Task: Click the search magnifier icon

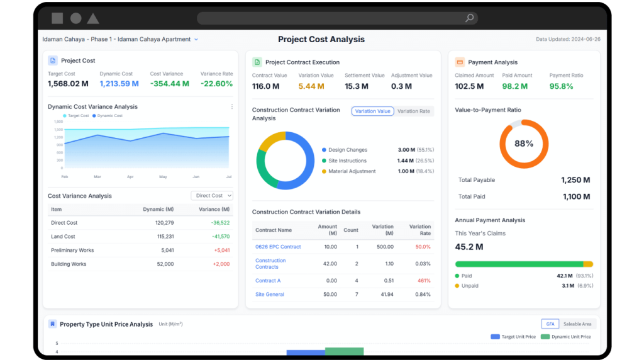Action: click(469, 18)
